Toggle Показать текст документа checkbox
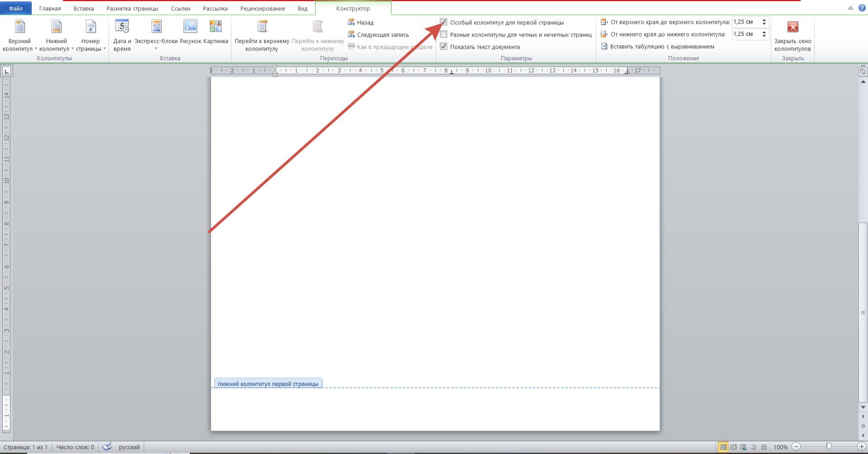The image size is (868, 454). pyautogui.click(x=443, y=47)
